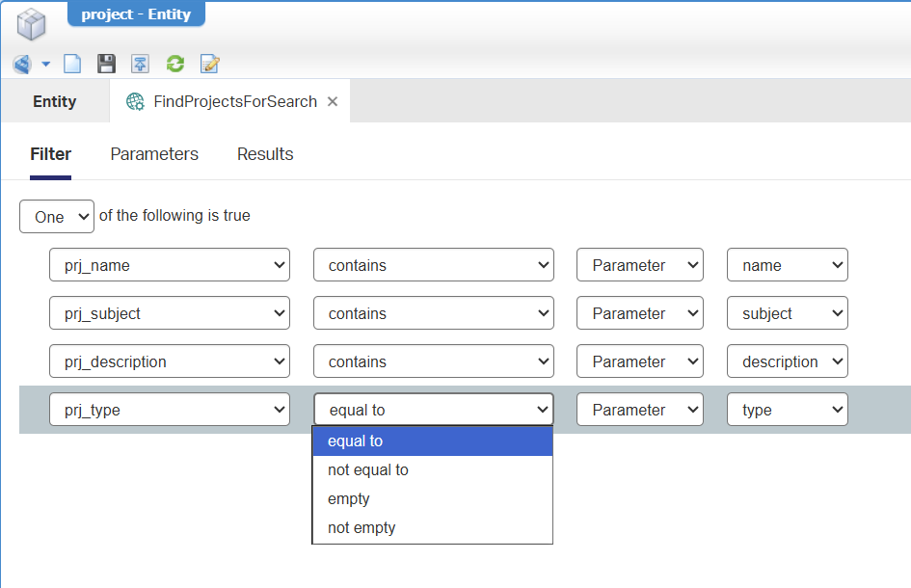
Task: Select 'not equal to' from the list
Action: point(368,470)
